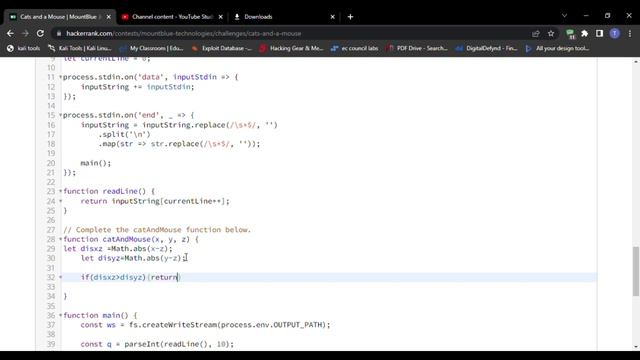
Task: Reload the HackerRank page
Action: click(x=40, y=33)
